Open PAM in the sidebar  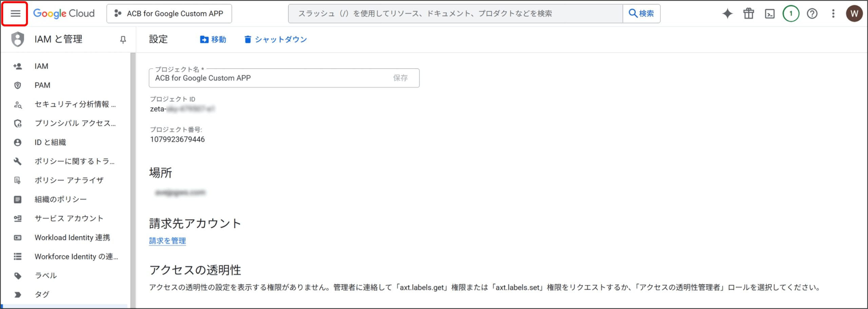click(x=42, y=85)
